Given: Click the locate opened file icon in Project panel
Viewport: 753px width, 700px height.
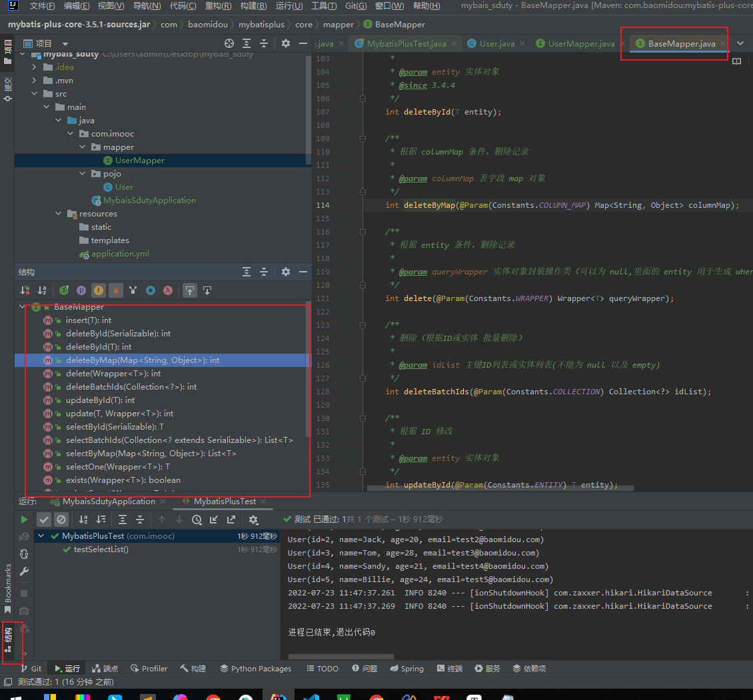Looking at the screenshot, I should [x=229, y=43].
